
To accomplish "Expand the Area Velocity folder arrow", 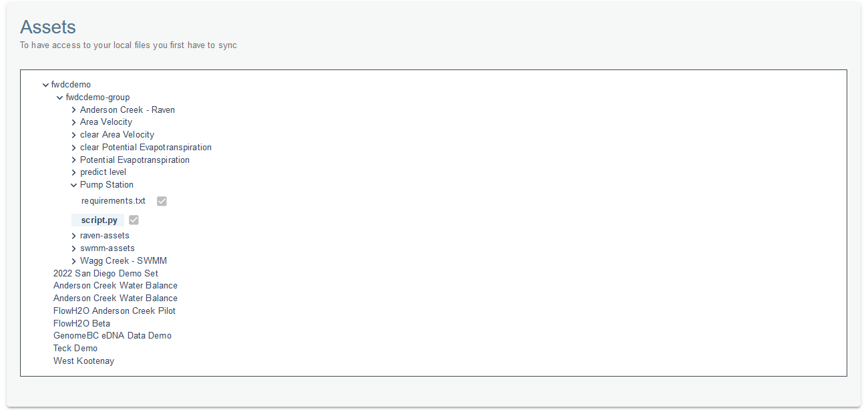I will click(x=73, y=122).
